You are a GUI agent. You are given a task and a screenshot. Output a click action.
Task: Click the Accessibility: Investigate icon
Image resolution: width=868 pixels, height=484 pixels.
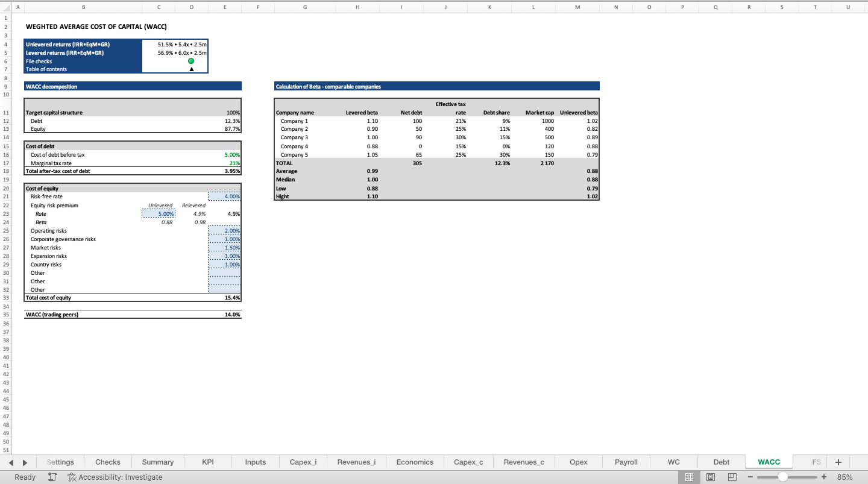[x=71, y=477]
